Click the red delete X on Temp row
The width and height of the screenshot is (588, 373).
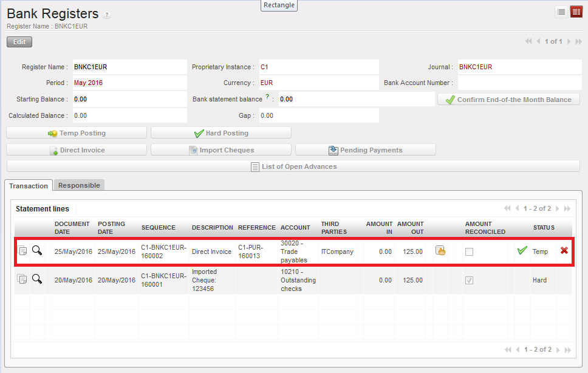pos(564,250)
